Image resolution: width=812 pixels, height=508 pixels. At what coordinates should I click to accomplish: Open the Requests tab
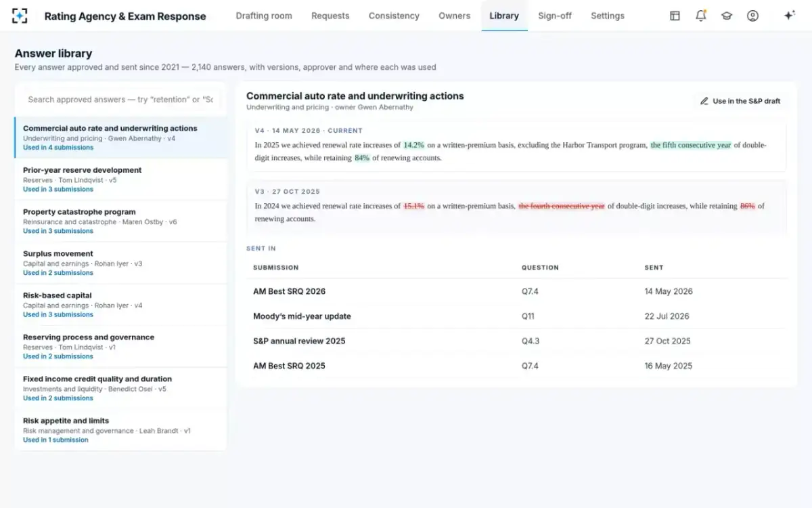coord(330,16)
